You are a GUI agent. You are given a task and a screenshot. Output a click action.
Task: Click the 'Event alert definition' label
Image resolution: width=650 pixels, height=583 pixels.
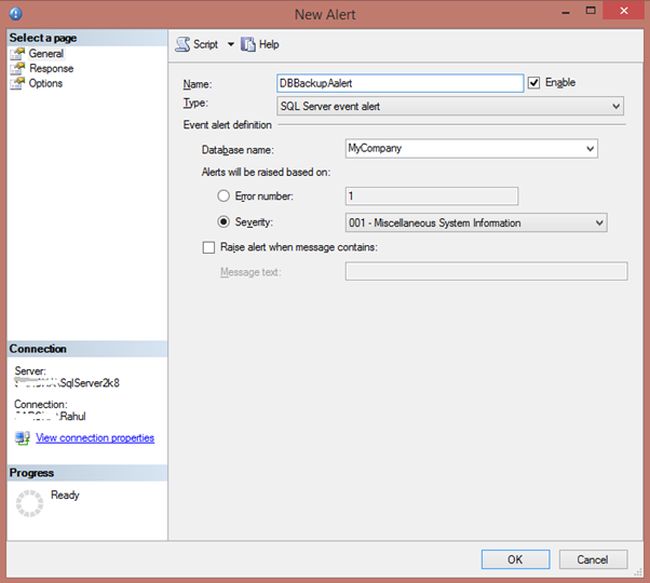point(228,125)
